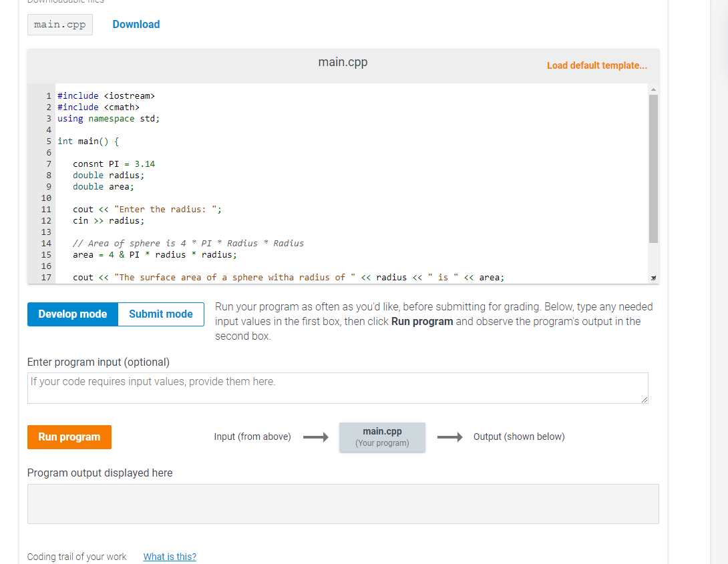Click inside the program output area
Screen dimensions: 728x564
click(x=343, y=504)
